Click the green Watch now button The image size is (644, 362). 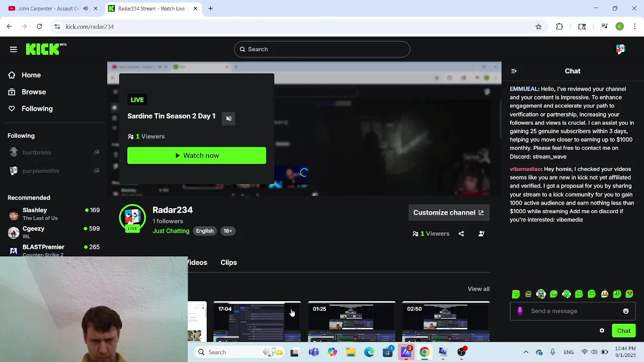(197, 155)
